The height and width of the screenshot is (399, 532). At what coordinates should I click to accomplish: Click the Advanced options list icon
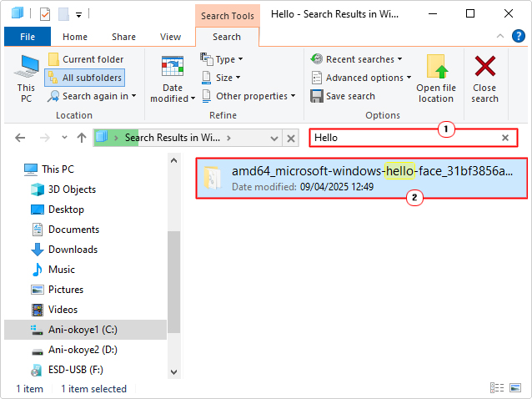(316, 78)
